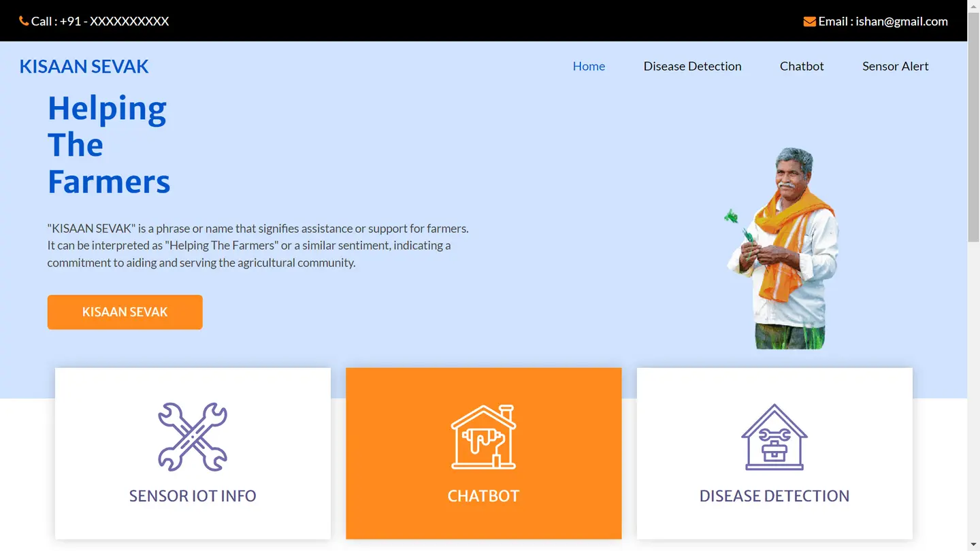
Task: Click the vertical page scrollbar thumb
Action: coord(973,126)
